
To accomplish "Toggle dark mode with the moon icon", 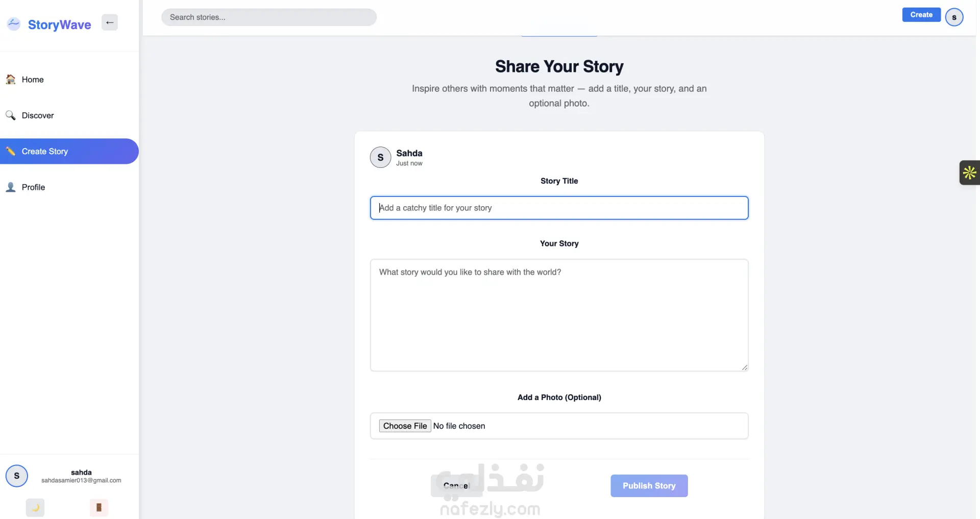I will [35, 507].
